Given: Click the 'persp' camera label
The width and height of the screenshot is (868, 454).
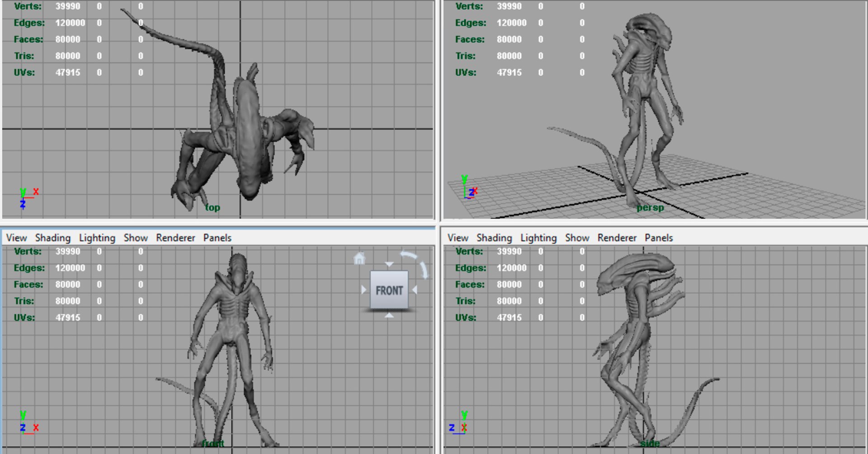Looking at the screenshot, I should point(650,208).
